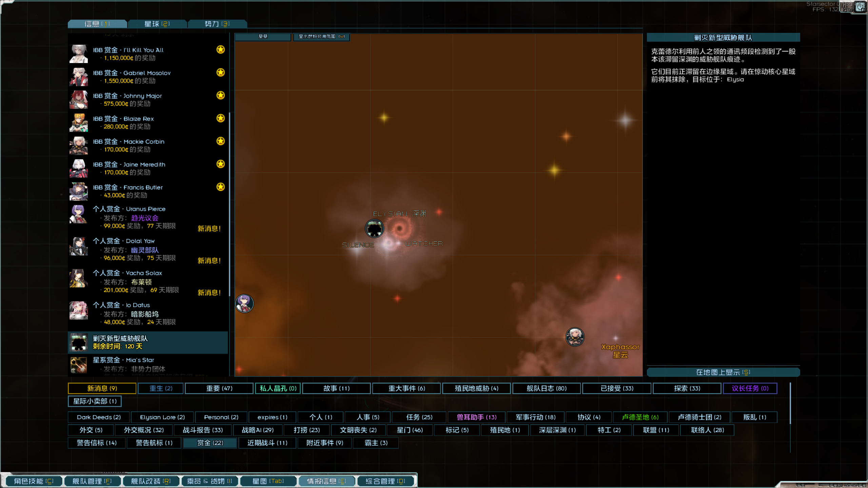Select the Francis Butler bounty portrait
This screenshot has width=868, height=488.
[79, 191]
